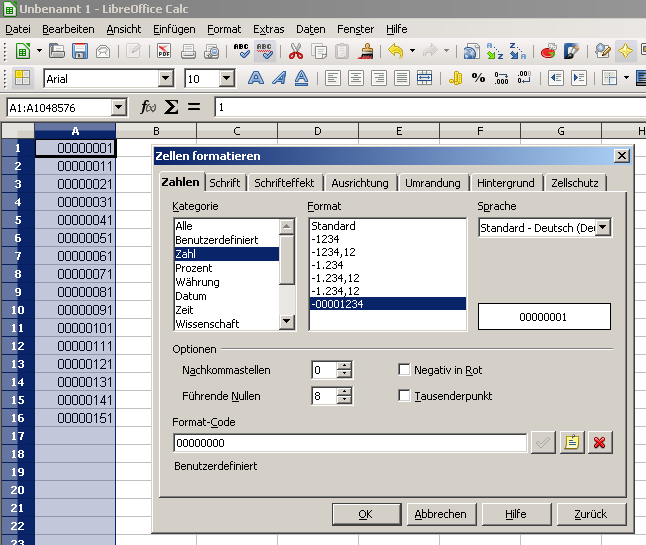
Task: Click the Justified alignment icon
Action: coord(402,78)
